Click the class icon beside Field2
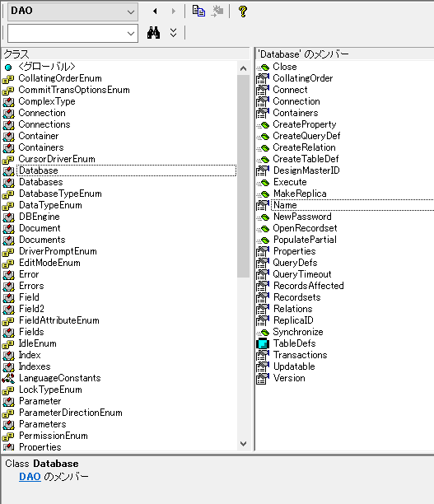 [x=8, y=309]
